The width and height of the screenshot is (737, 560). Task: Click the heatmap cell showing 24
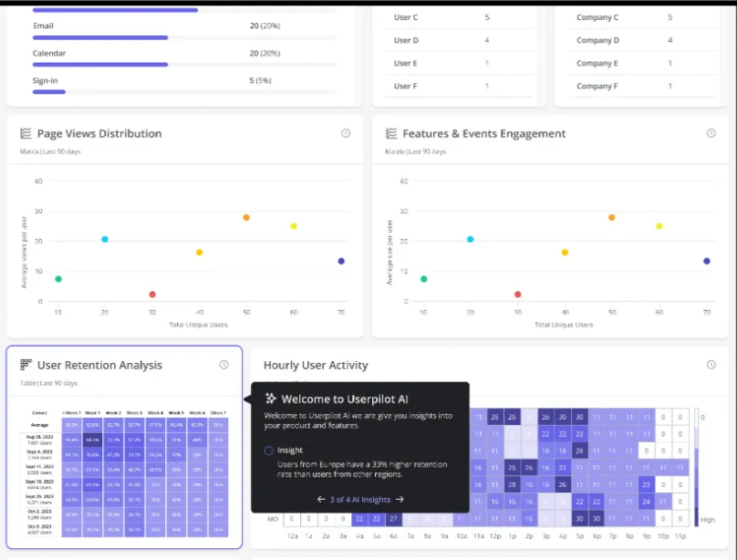[647, 502]
